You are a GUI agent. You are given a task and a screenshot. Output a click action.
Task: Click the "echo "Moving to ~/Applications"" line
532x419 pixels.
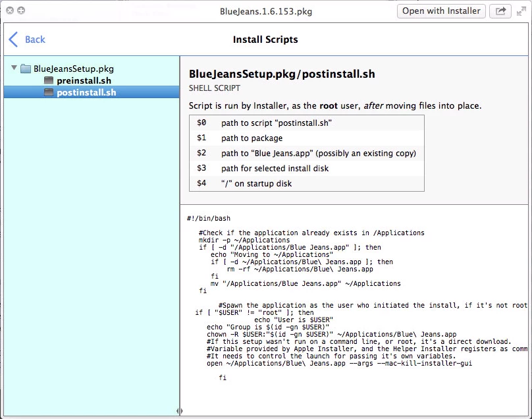click(272, 255)
